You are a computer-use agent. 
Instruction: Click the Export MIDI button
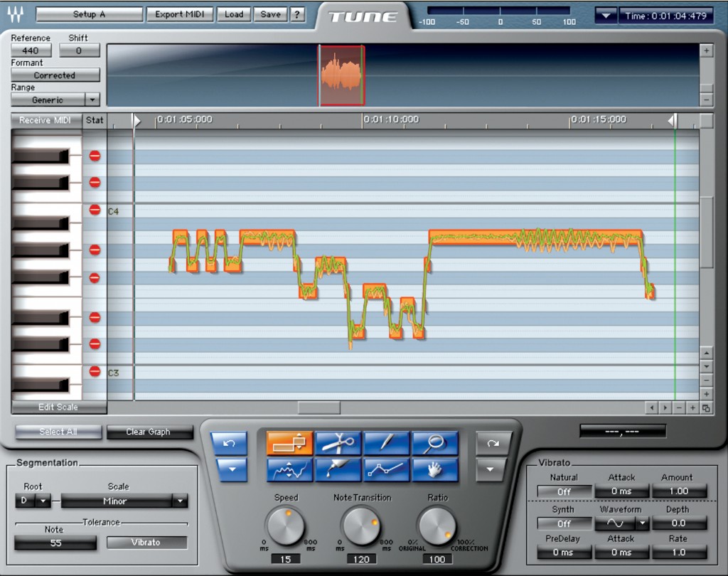tap(180, 14)
